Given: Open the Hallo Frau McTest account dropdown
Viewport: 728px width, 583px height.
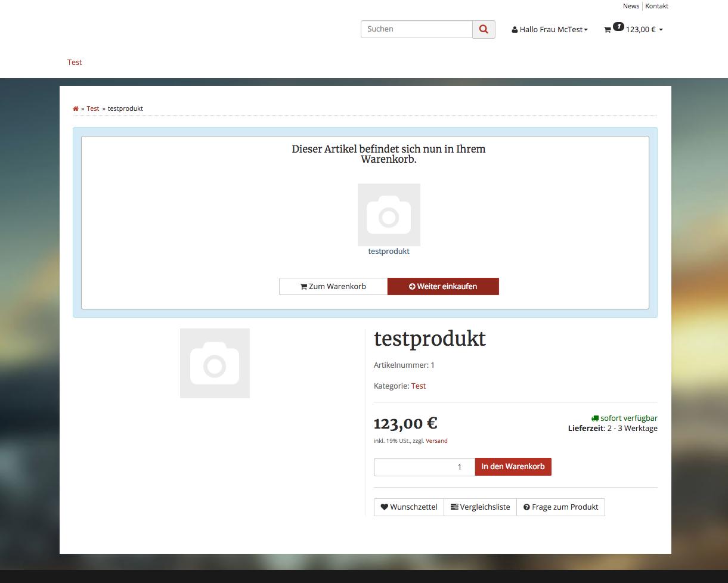Looking at the screenshot, I should pyautogui.click(x=550, y=29).
